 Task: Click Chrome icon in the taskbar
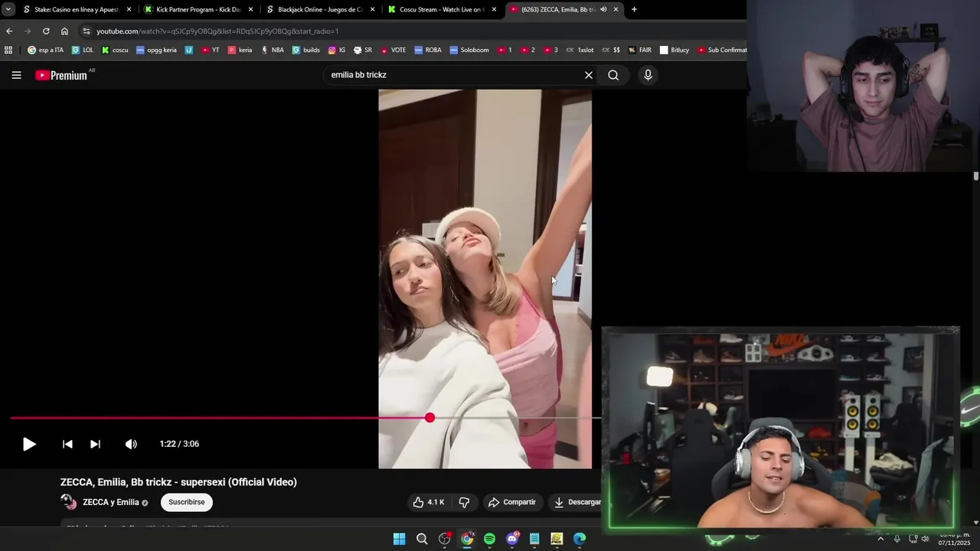click(467, 539)
